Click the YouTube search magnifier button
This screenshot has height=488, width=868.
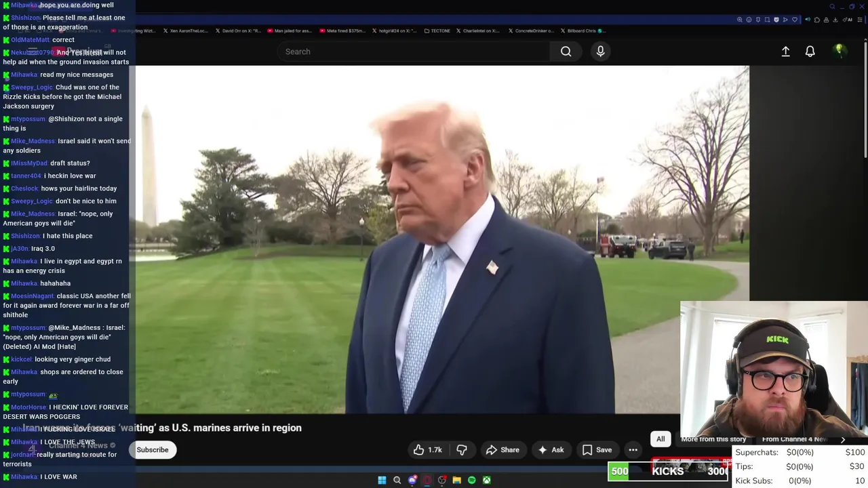pyautogui.click(x=566, y=52)
